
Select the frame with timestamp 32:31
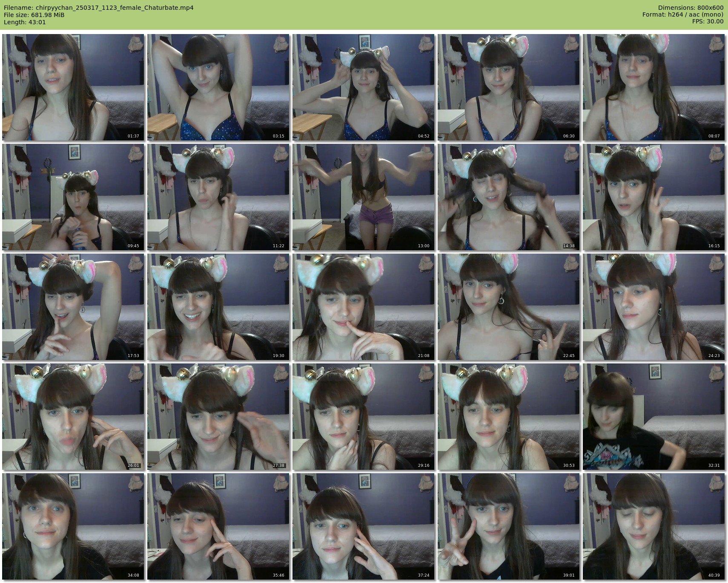[654, 417]
